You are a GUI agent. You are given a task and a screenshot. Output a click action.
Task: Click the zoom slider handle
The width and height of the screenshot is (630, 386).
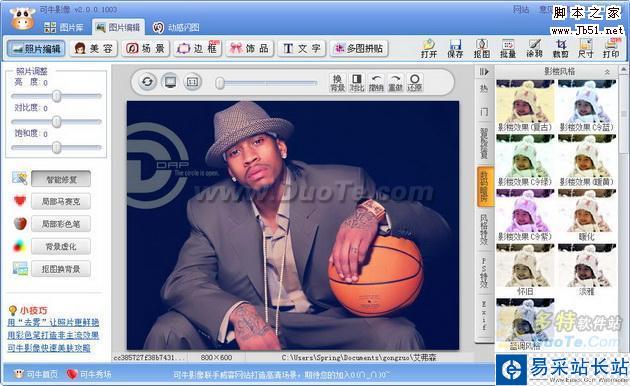[x=220, y=83]
